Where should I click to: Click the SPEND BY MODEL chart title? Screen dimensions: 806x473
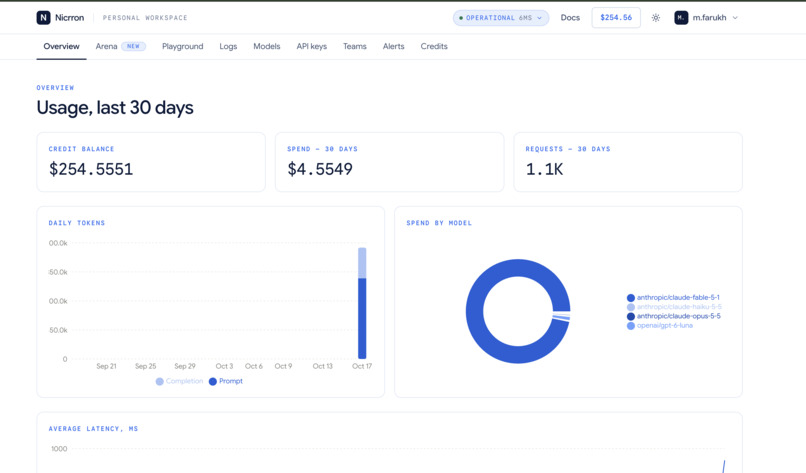point(439,223)
